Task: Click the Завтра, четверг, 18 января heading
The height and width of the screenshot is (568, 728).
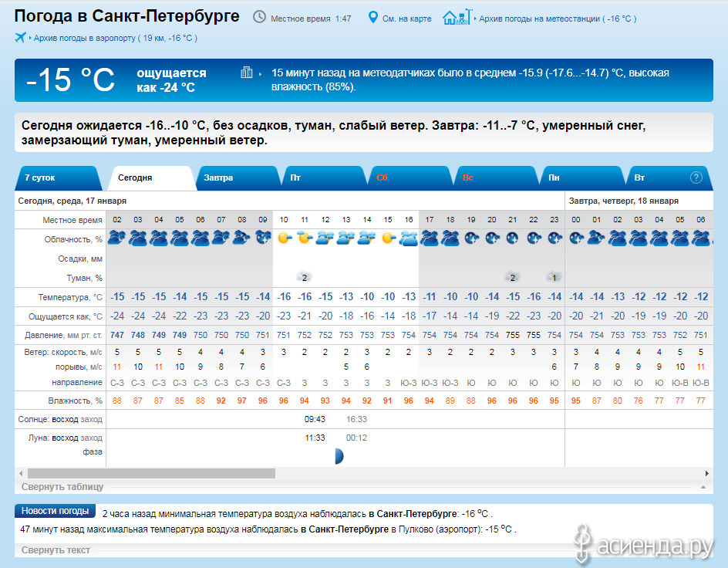Action: pyautogui.click(x=624, y=201)
